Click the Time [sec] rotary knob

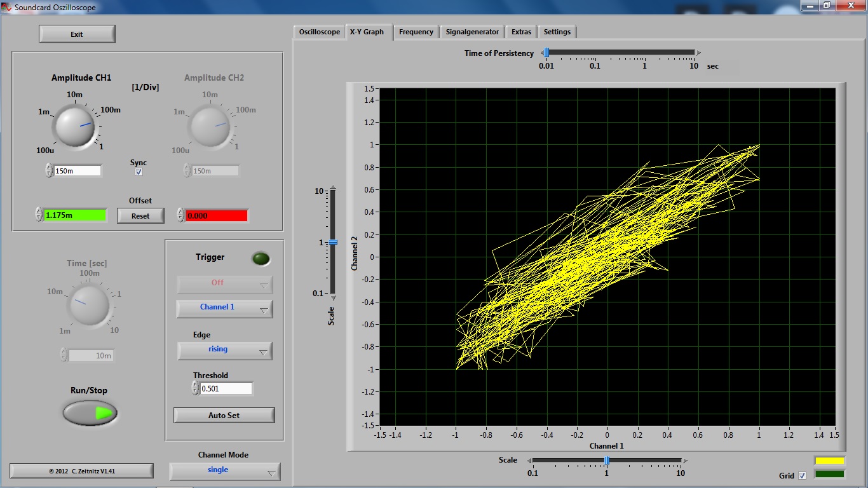pyautogui.click(x=88, y=306)
